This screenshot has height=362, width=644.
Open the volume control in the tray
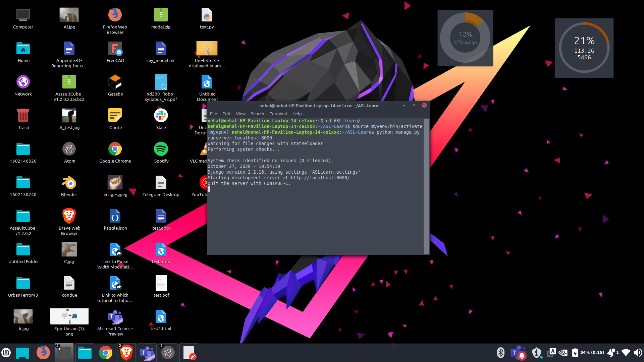point(638,353)
